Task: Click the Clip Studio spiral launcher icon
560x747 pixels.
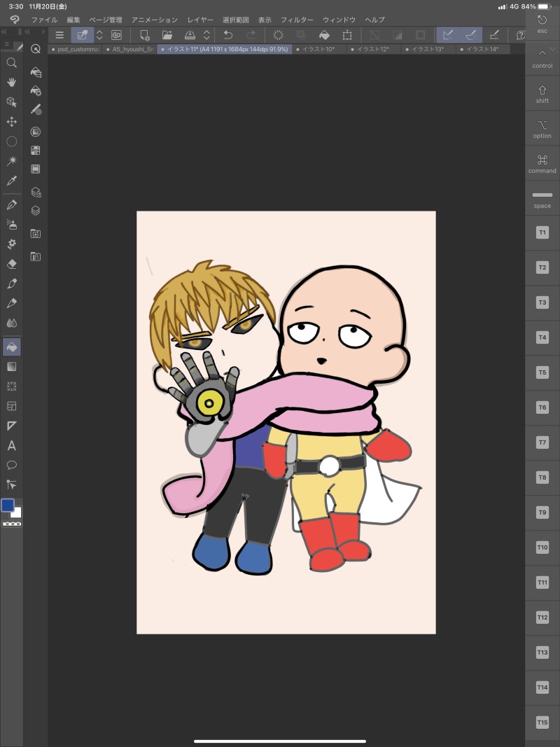Action: pos(116,35)
